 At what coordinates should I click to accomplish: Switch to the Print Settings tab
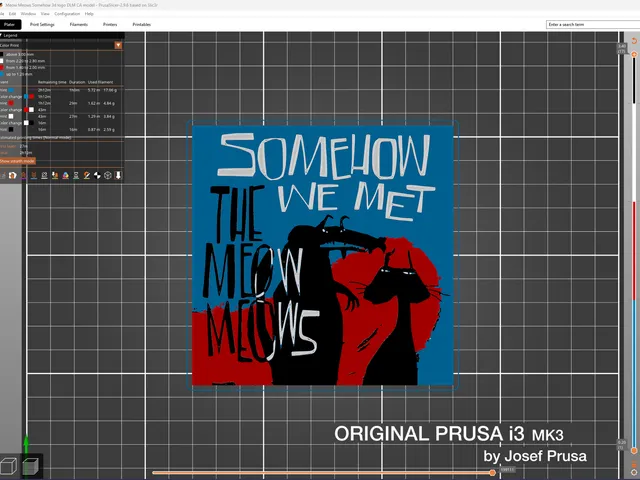(42, 24)
